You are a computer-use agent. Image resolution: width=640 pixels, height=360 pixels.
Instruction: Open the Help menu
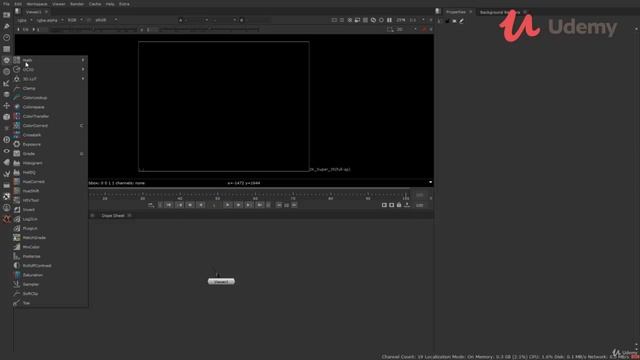(x=110, y=4)
